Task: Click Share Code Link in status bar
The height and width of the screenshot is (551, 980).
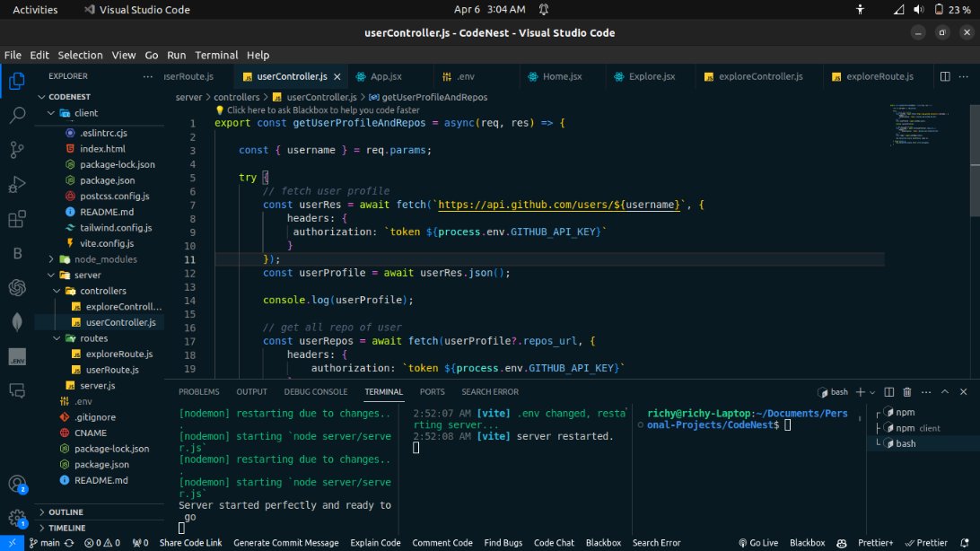Action: (x=190, y=543)
